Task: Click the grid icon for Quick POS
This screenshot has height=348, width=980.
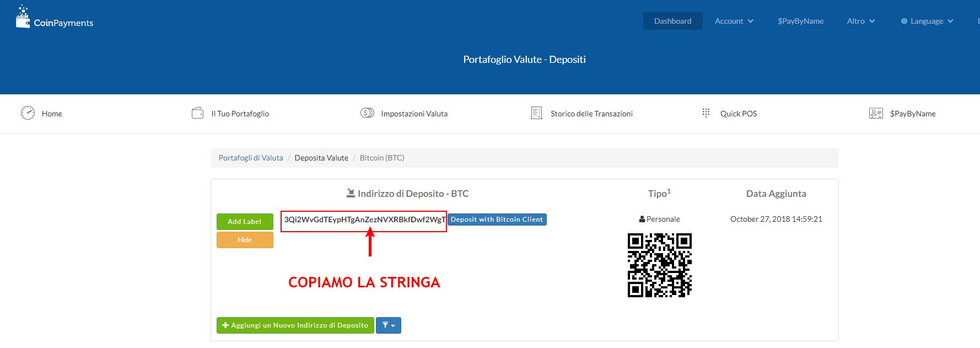Action: click(x=706, y=113)
